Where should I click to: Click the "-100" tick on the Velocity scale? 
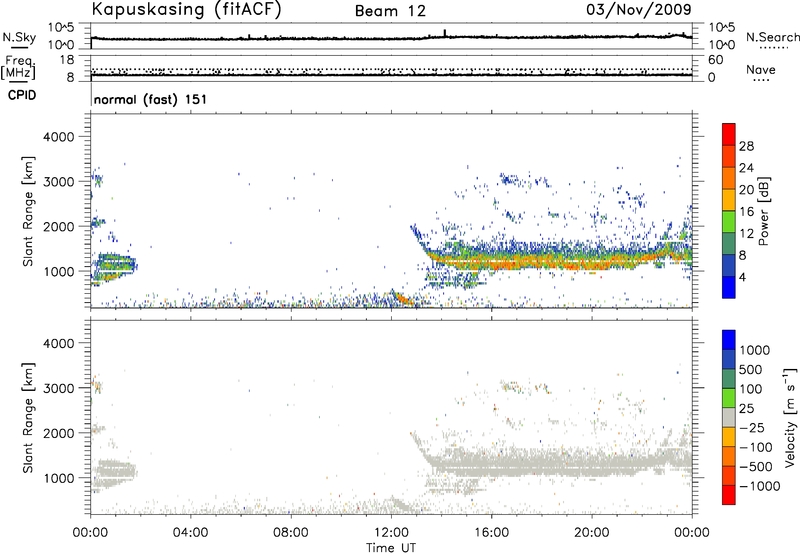756,447
